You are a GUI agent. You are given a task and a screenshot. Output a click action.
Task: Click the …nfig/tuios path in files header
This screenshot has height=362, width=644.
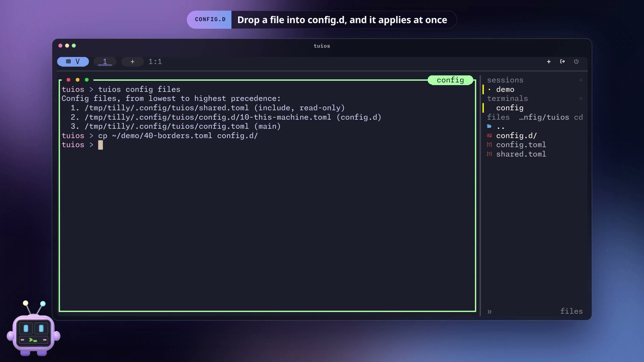544,117
